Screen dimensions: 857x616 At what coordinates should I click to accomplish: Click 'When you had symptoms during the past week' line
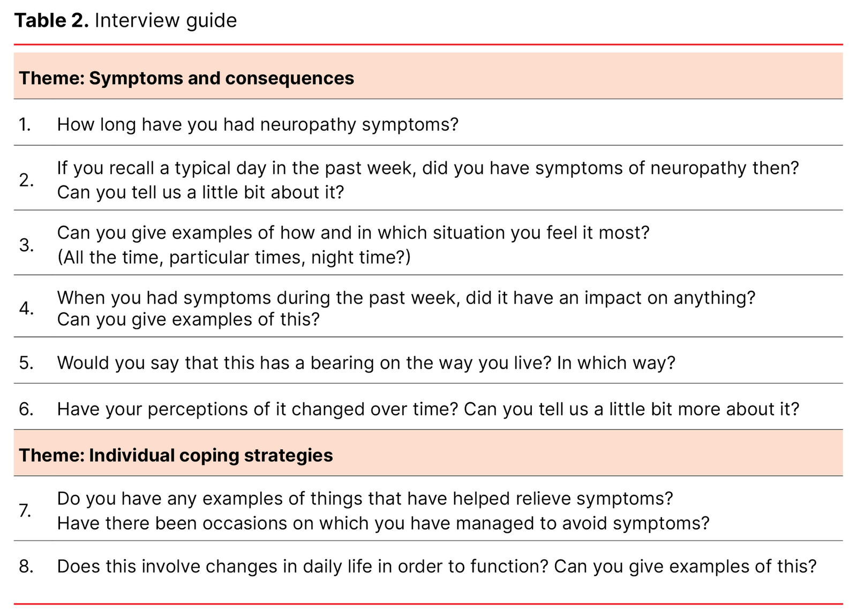[x=405, y=297]
